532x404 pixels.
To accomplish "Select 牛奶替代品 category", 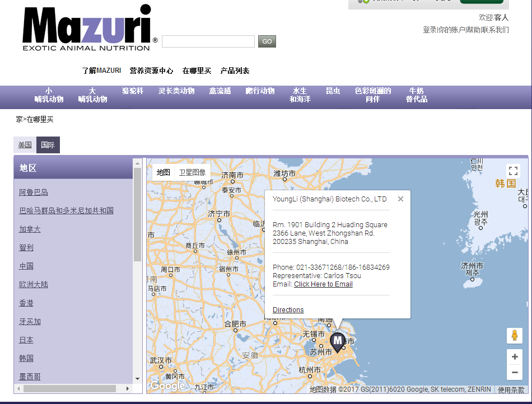I will click(x=416, y=95).
